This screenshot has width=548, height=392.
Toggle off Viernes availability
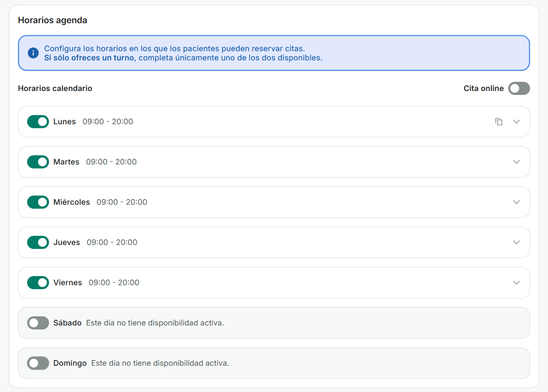[38, 283]
